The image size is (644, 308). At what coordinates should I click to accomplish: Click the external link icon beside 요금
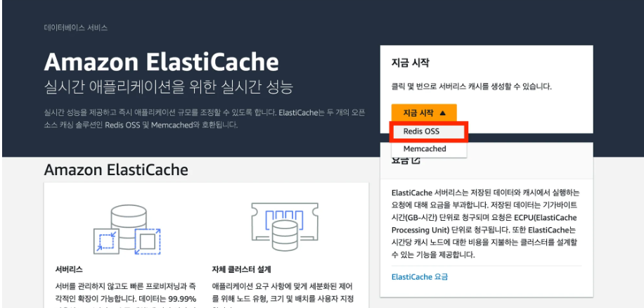[416, 160]
